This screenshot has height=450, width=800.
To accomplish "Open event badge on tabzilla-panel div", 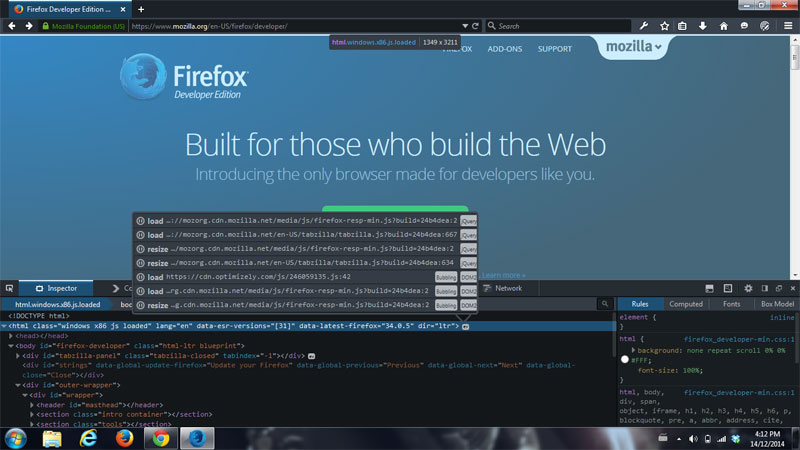I will (311, 356).
